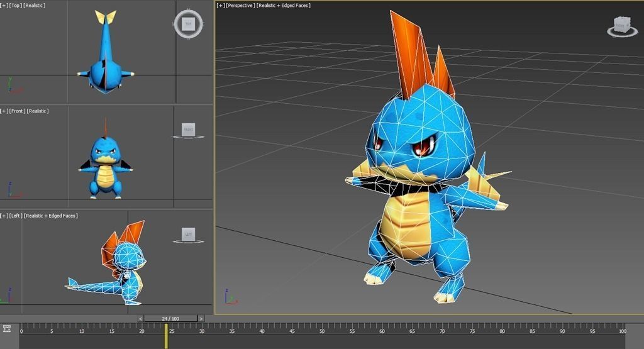The image size is (644, 349).
Task: Click the ViewCube in the Left viewport
Action: pos(188,235)
